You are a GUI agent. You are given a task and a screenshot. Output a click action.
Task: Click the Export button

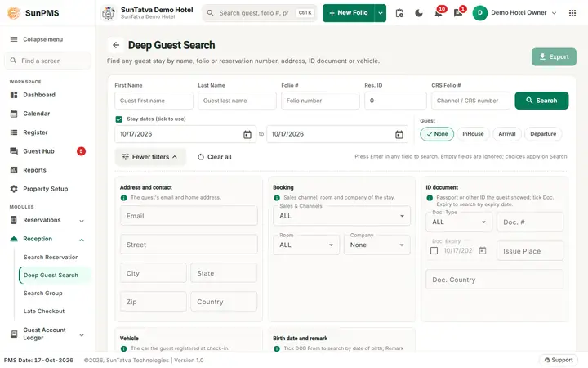(x=554, y=56)
